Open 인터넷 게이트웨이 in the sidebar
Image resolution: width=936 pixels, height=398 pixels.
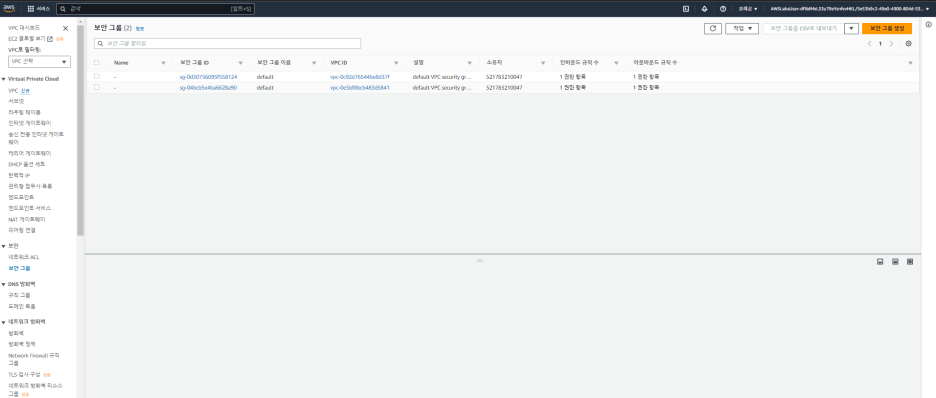pyautogui.click(x=30, y=122)
